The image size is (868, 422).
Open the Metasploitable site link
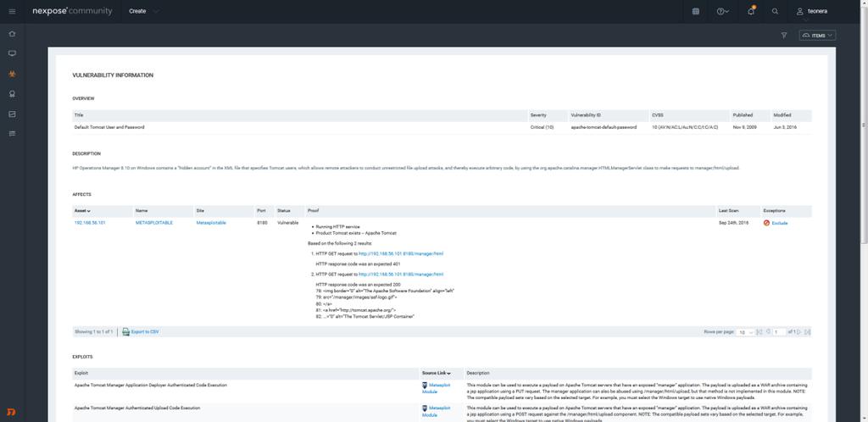pos(211,223)
